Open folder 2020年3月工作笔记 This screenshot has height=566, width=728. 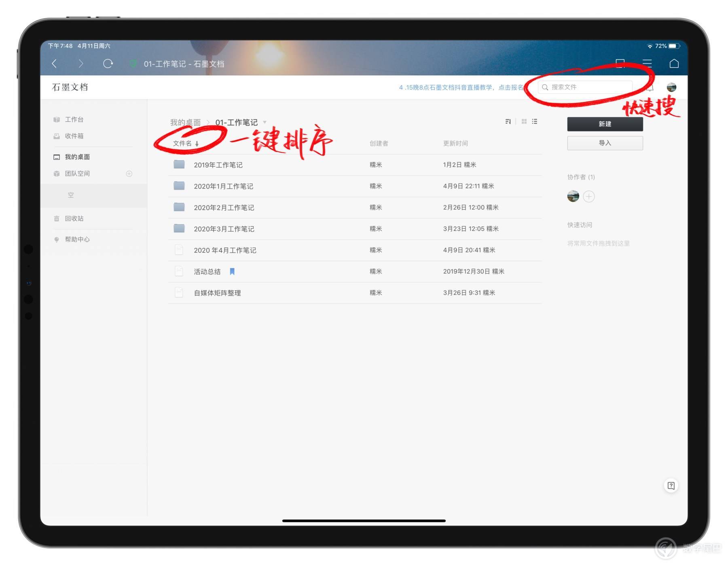tap(224, 229)
